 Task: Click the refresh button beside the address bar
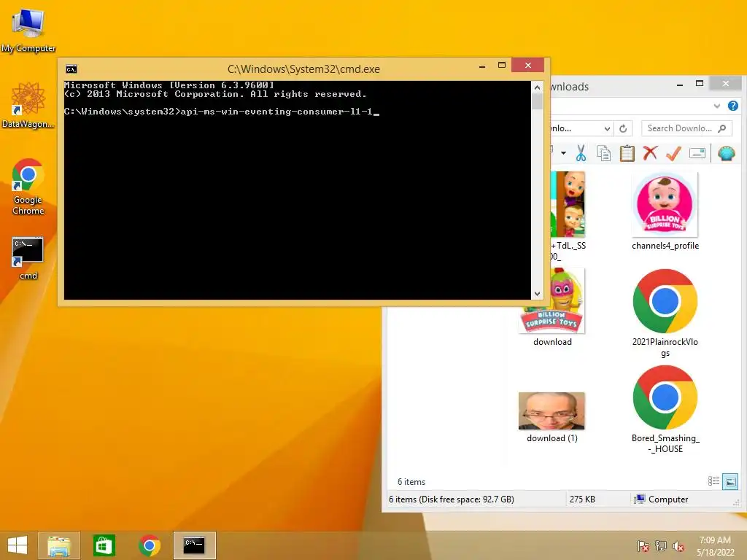pos(623,128)
